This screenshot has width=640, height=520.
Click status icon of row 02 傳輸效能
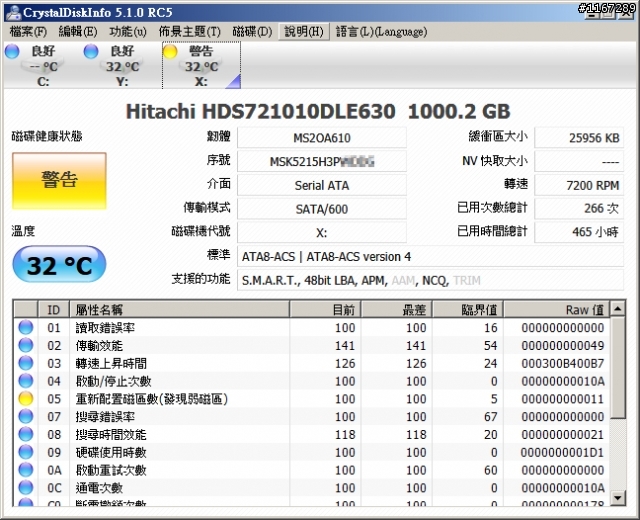click(x=25, y=345)
